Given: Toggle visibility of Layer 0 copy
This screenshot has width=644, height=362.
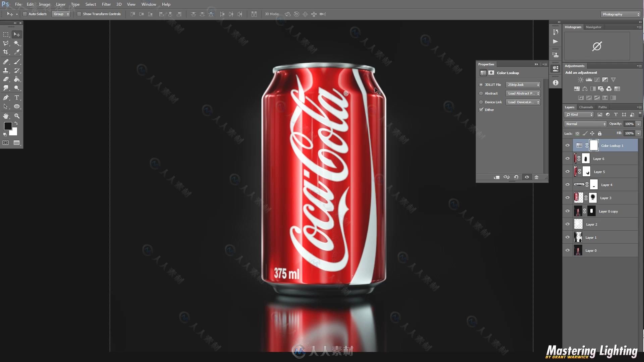Looking at the screenshot, I should point(568,211).
